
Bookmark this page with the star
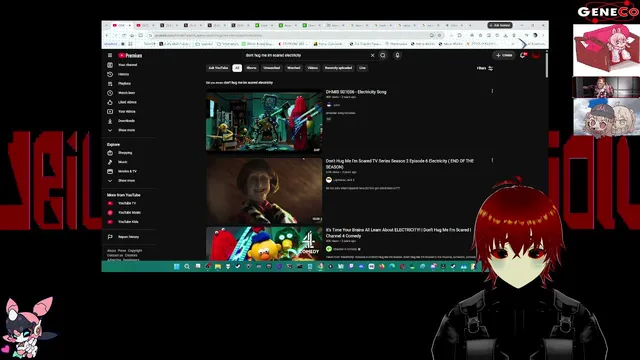click(440, 36)
